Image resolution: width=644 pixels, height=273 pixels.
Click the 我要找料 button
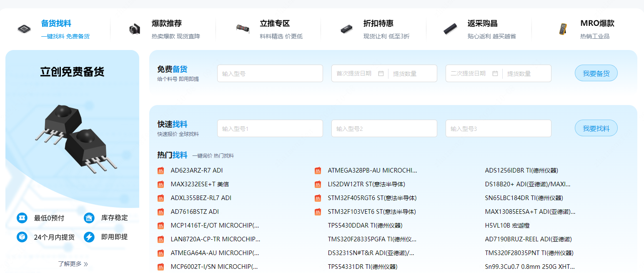(x=596, y=128)
